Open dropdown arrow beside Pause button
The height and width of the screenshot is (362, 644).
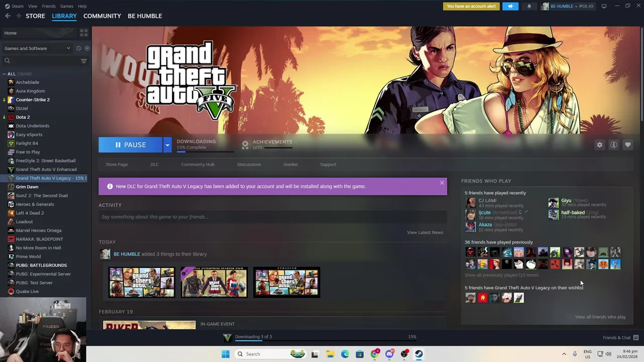(x=167, y=145)
